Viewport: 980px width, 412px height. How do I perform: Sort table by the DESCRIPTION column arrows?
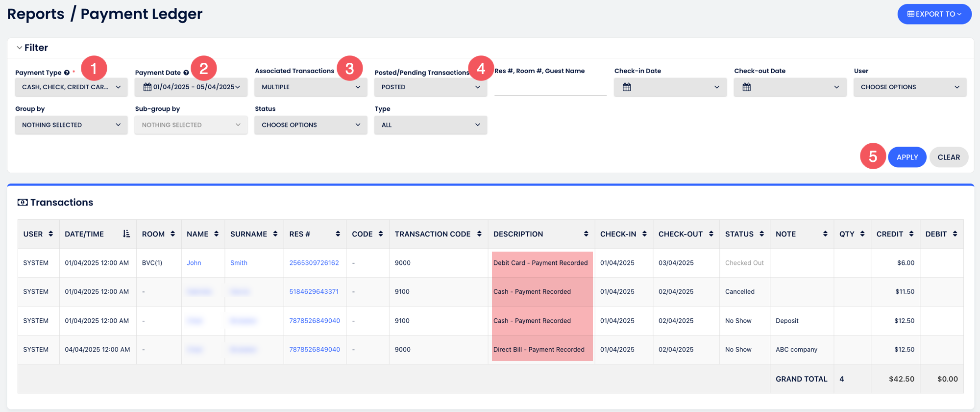point(586,234)
